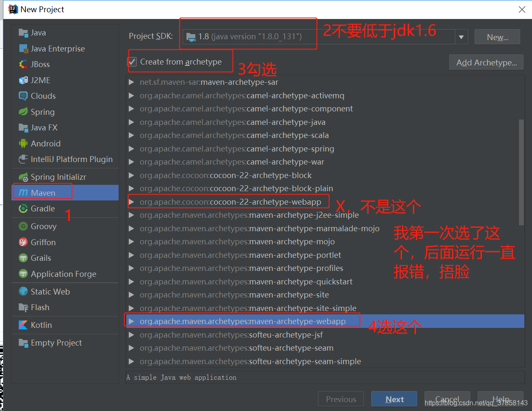Click the Java folder icon in sidebar
The image size is (532, 411).
pos(23,33)
